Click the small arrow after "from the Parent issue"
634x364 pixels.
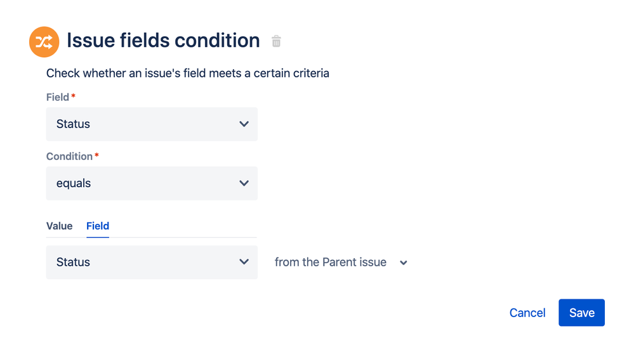coord(404,263)
